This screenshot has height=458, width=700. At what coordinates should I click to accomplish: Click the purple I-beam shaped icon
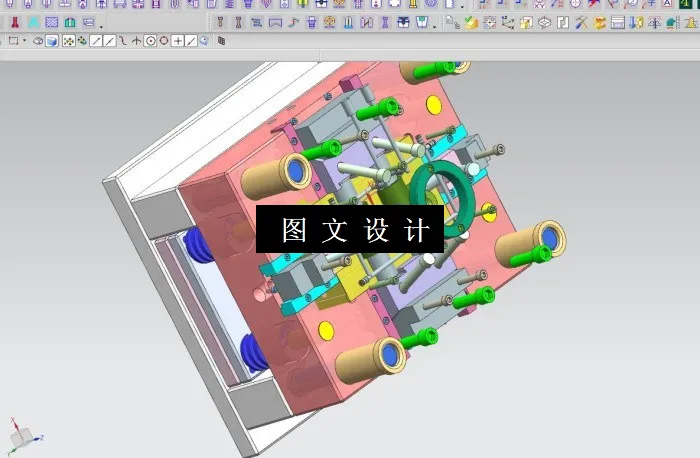click(x=385, y=22)
